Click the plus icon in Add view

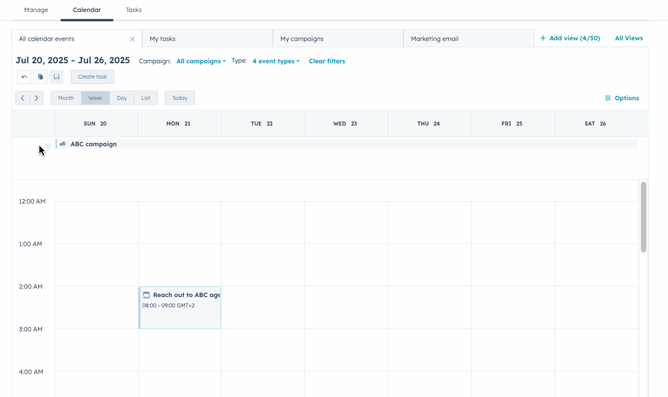(x=543, y=38)
